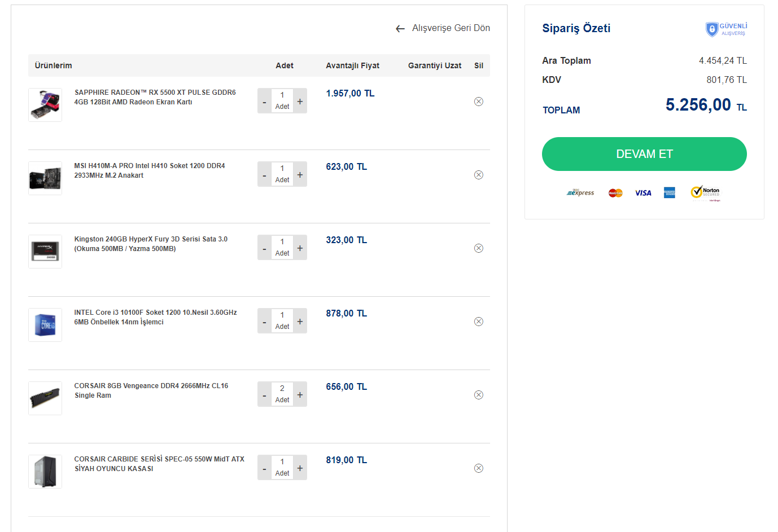
Task: Decrease quantity of CORSAIR CARBIDE case
Action: pos(264,468)
